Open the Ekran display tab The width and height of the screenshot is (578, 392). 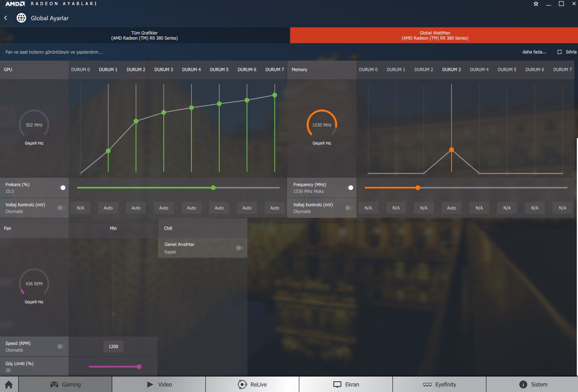pyautogui.click(x=346, y=384)
